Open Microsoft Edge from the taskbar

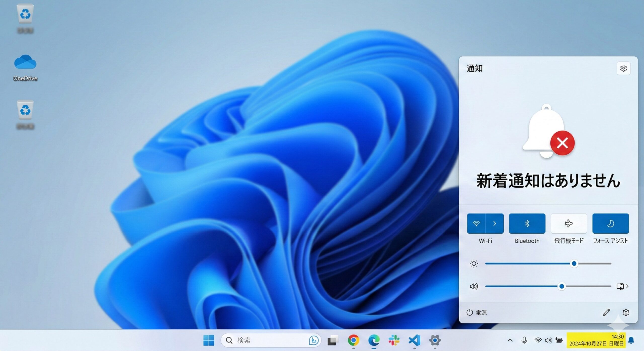pos(374,340)
